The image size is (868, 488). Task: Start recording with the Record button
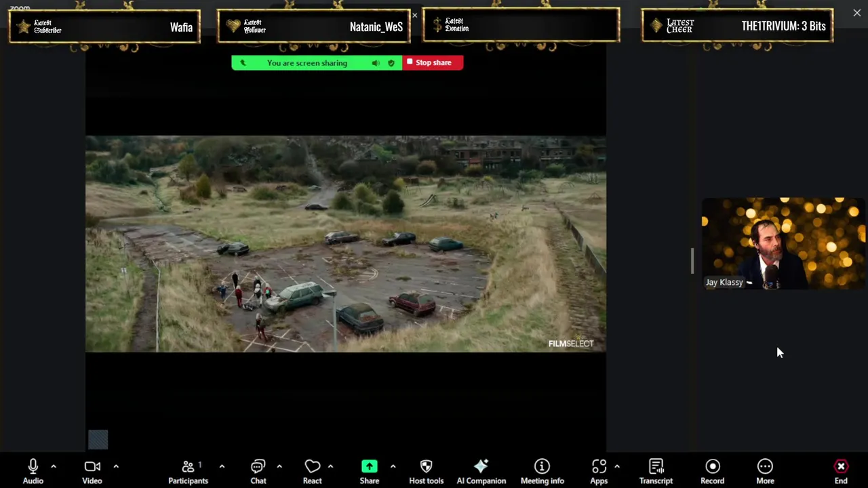click(712, 471)
